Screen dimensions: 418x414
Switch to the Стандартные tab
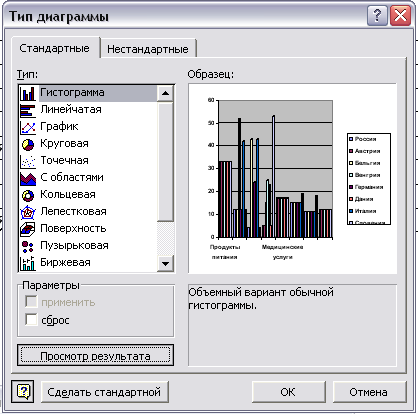point(55,48)
